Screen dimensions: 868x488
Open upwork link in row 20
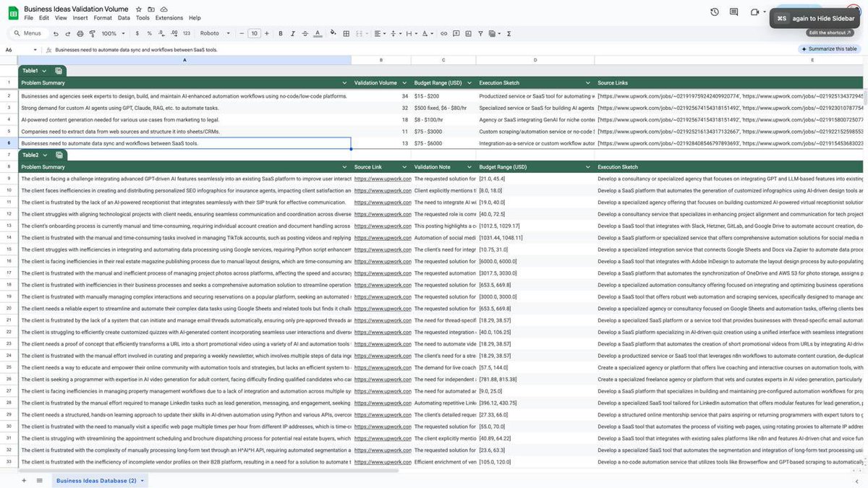click(x=383, y=309)
